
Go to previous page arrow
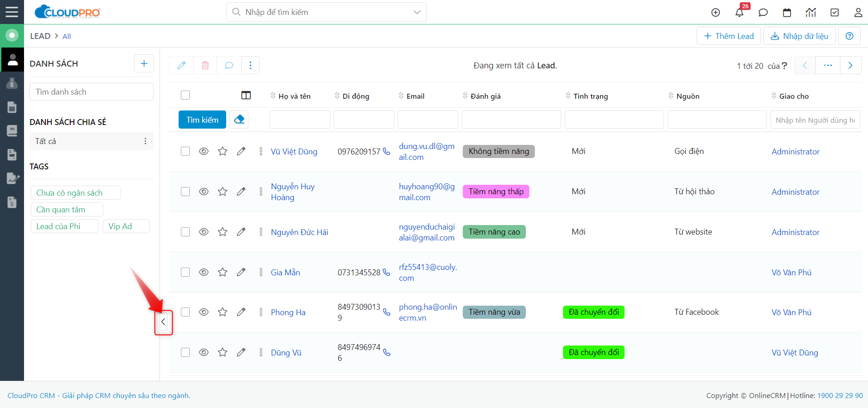pos(805,65)
